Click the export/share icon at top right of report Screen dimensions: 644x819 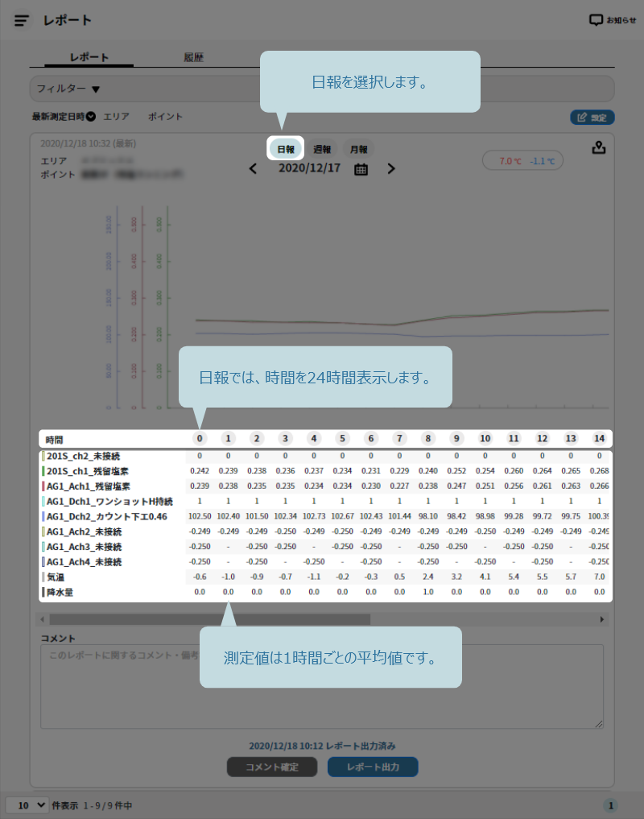click(599, 148)
